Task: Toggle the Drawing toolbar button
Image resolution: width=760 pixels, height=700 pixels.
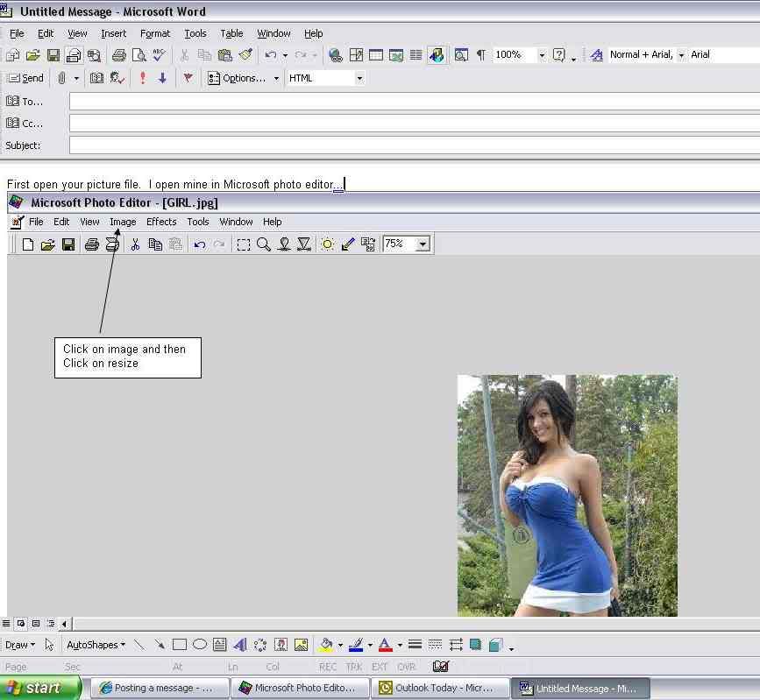Action: 437,55
